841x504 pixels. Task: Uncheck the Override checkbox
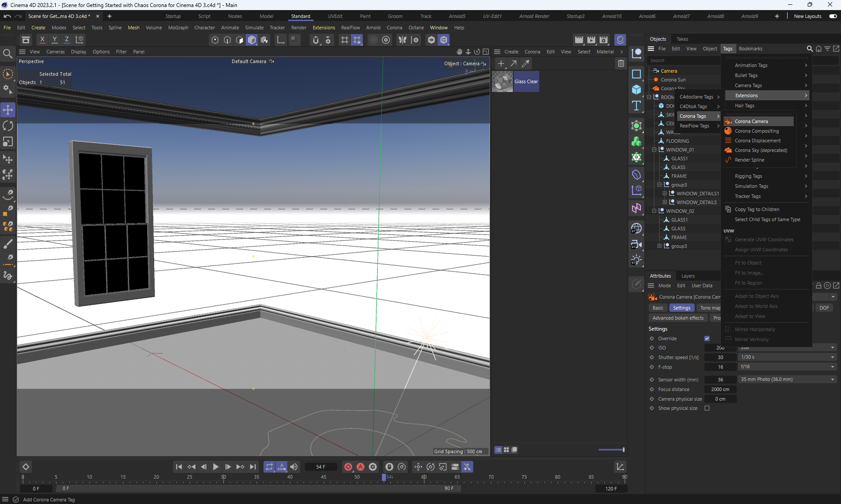(707, 338)
